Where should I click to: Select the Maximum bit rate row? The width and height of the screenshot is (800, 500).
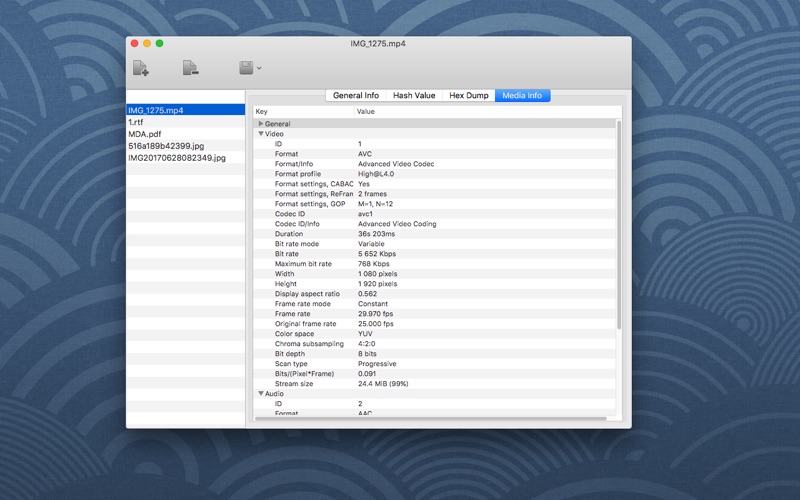tap(435, 264)
